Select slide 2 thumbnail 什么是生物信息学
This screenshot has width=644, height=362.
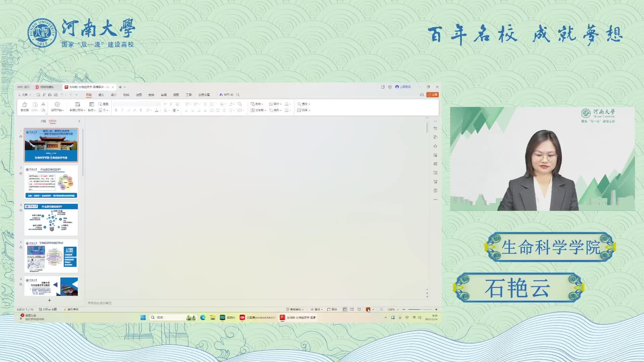click(51, 182)
